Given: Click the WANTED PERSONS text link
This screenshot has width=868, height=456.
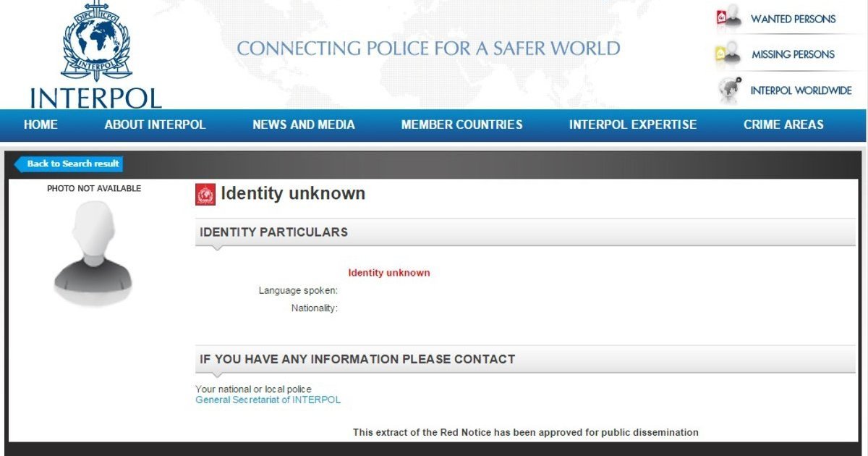Looking at the screenshot, I should tap(793, 20).
